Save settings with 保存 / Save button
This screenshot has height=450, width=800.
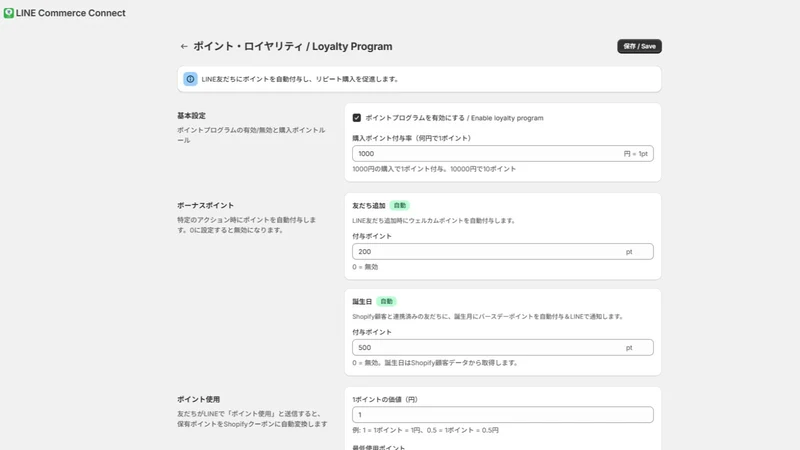[639, 46]
